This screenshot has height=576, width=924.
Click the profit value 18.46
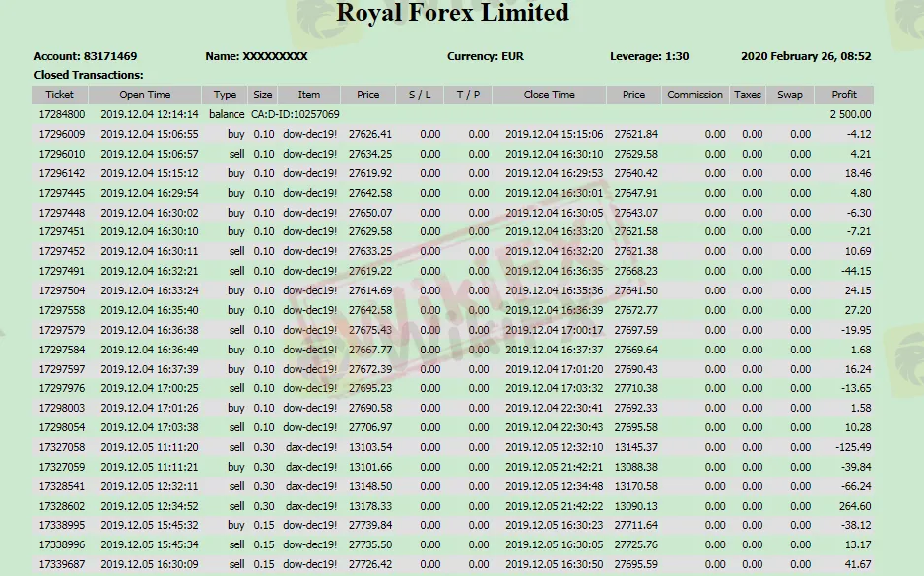pos(857,173)
